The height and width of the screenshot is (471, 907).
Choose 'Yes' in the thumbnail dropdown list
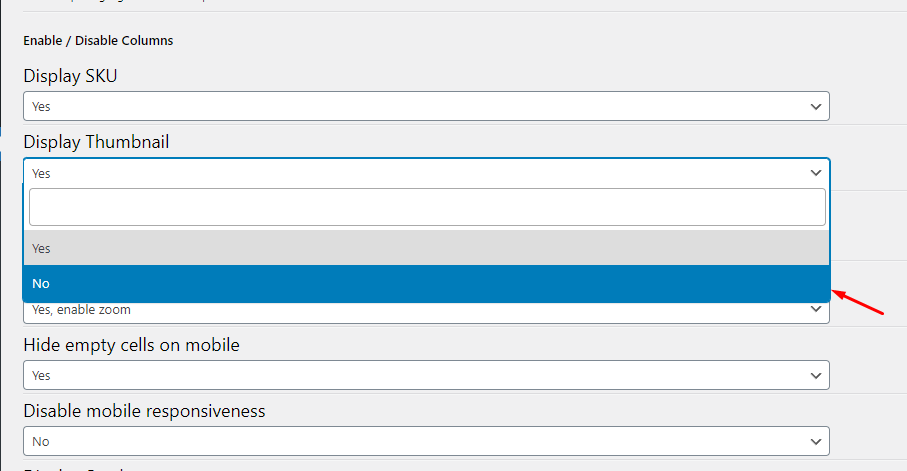point(426,248)
